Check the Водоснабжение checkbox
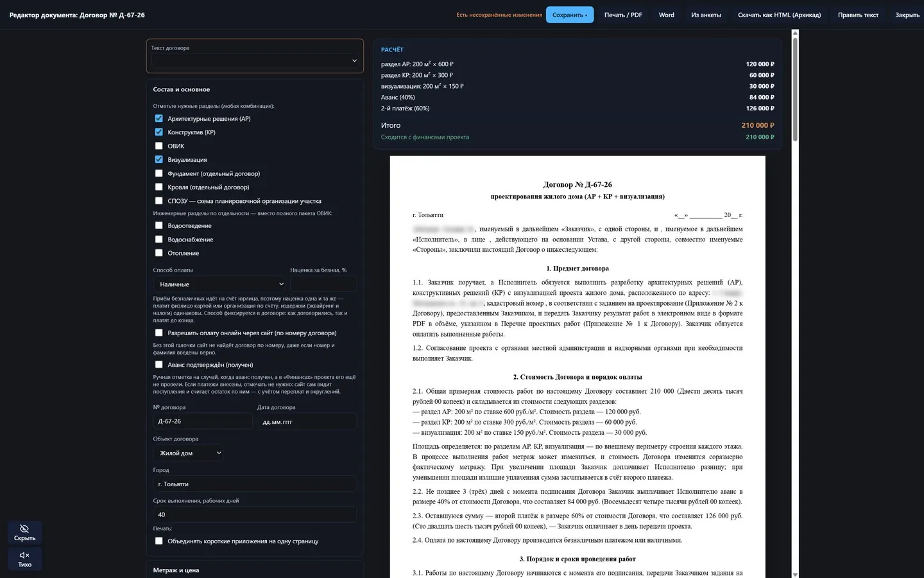This screenshot has width=924, height=578. pos(158,240)
